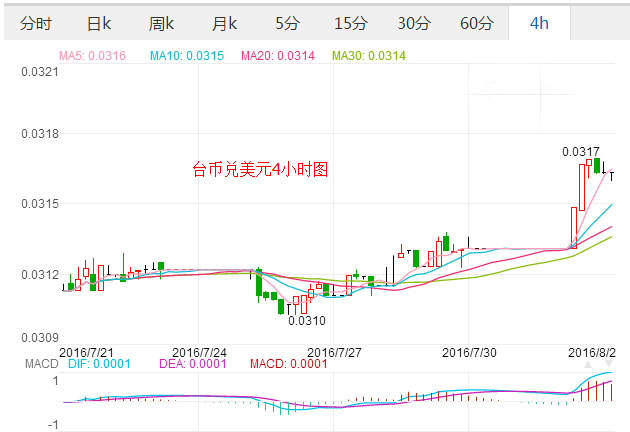Choose the 30分 interval tab
Screen dimensions: 630x432
click(x=412, y=22)
